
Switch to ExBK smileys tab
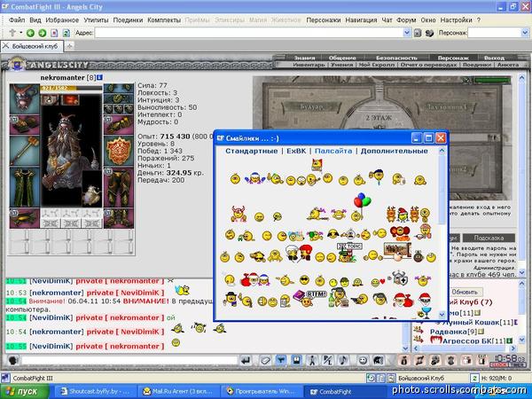point(296,151)
